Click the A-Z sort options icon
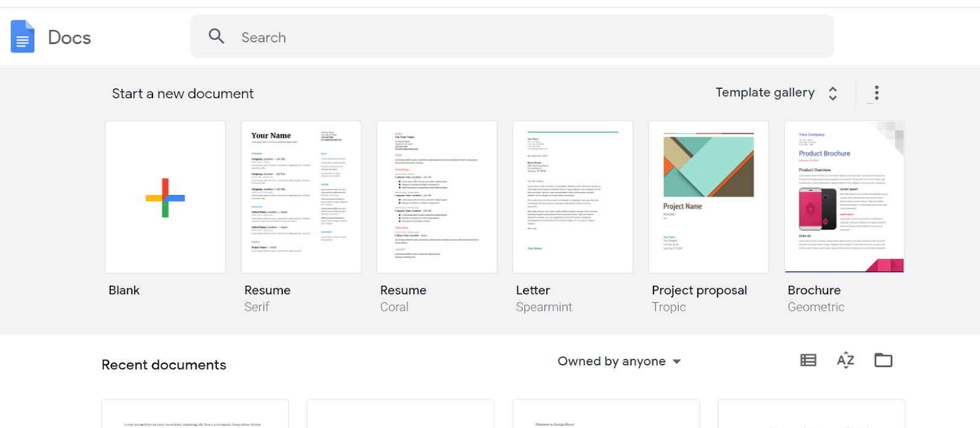 tap(844, 360)
